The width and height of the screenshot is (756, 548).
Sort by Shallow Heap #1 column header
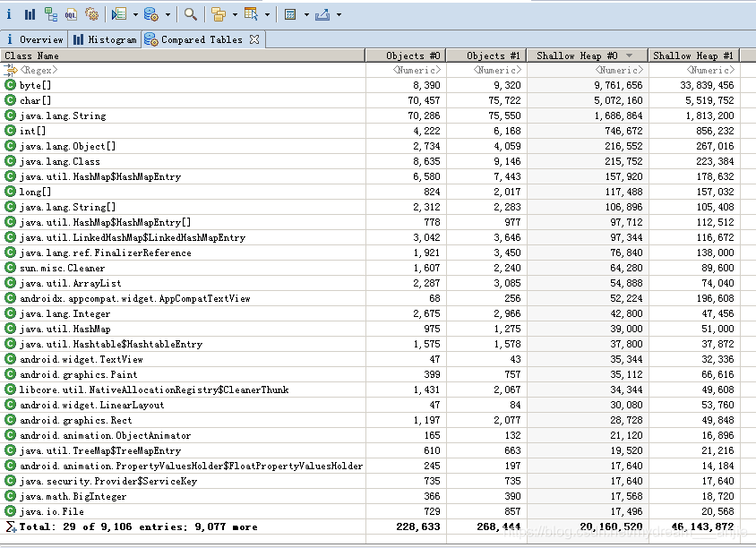[x=694, y=56]
